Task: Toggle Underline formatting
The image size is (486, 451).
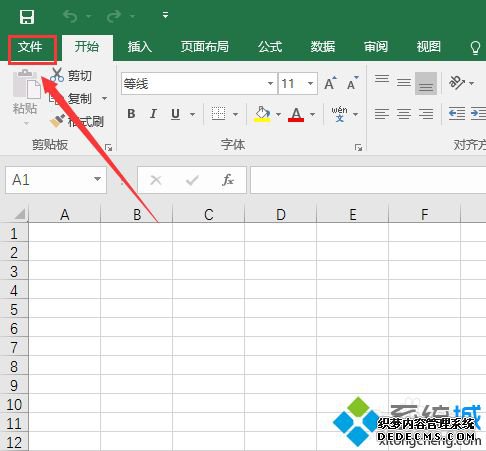Action: tap(175, 114)
